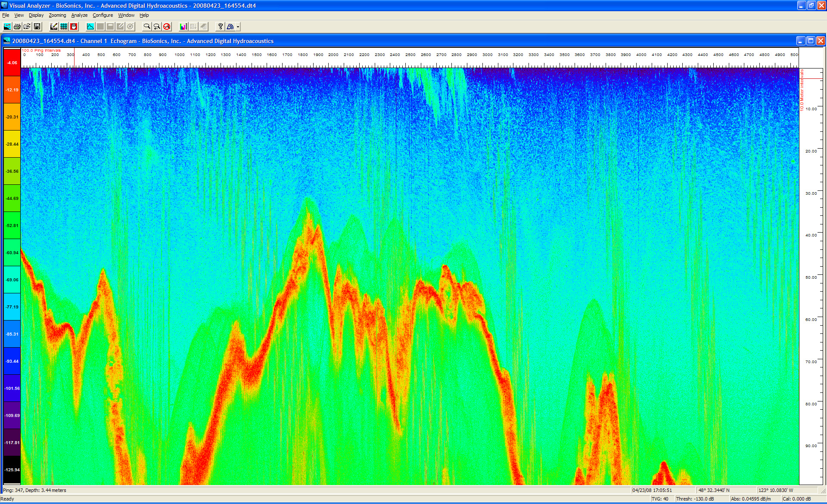Click the Save floppy disk icon
The height and width of the screenshot is (504, 827).
pyautogui.click(x=37, y=27)
